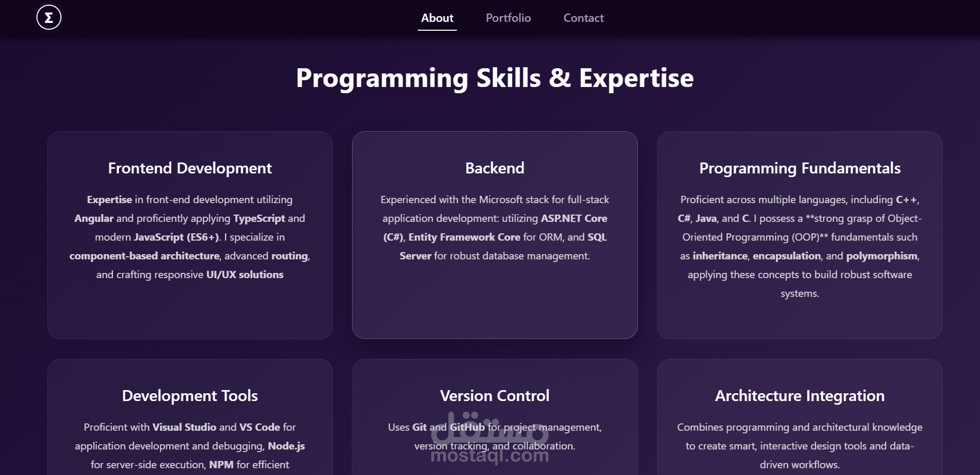Click the text component-based architecture
980x475 pixels.
coord(145,256)
